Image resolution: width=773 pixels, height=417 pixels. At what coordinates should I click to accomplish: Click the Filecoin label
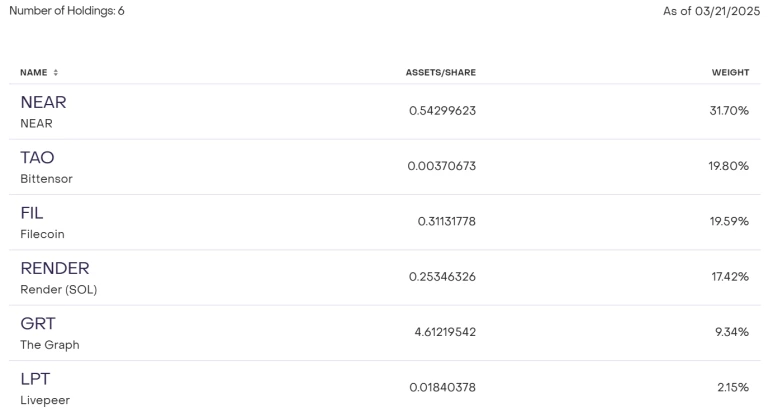point(42,234)
